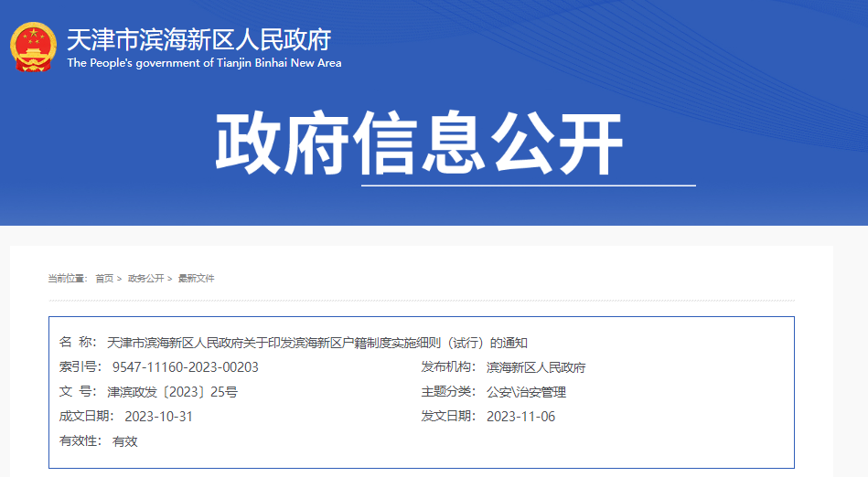Click the 索引号 field label
Screen dimensions: 868x477
pyautogui.click(x=81, y=367)
